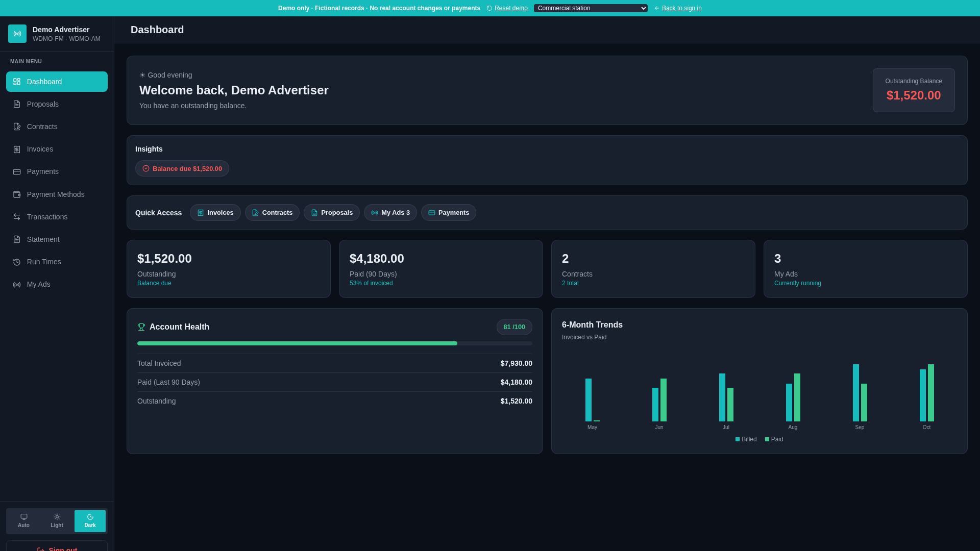This screenshot has height=551, width=980.
Task: Click the Statement document icon in sidebar
Action: 17,239
